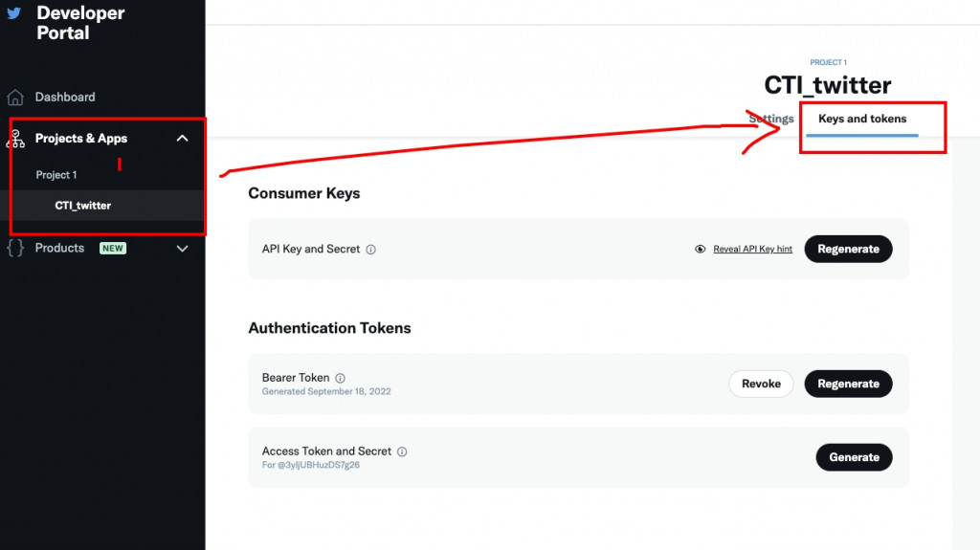Toggle the eye icon to reveal API key
980x550 pixels.
pos(701,250)
